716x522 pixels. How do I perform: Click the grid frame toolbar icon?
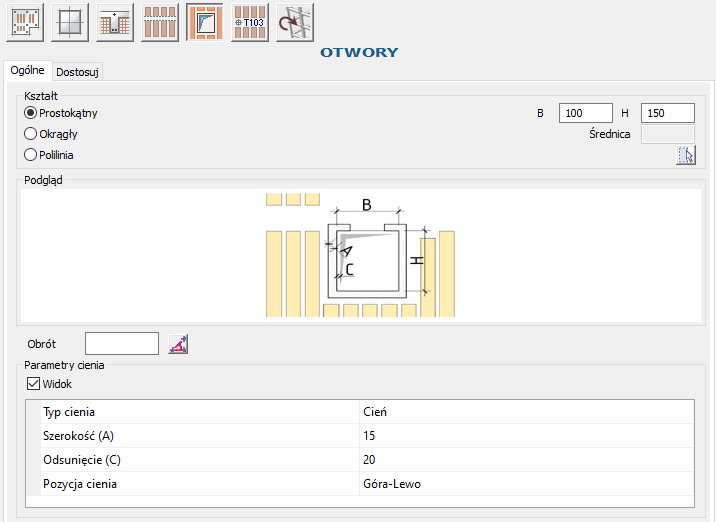[x=71, y=22]
